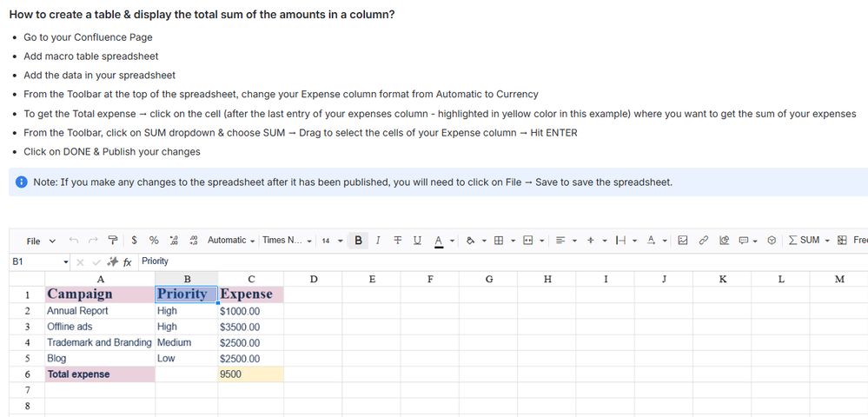Click the paint format icon
868x417 pixels.
113,241
